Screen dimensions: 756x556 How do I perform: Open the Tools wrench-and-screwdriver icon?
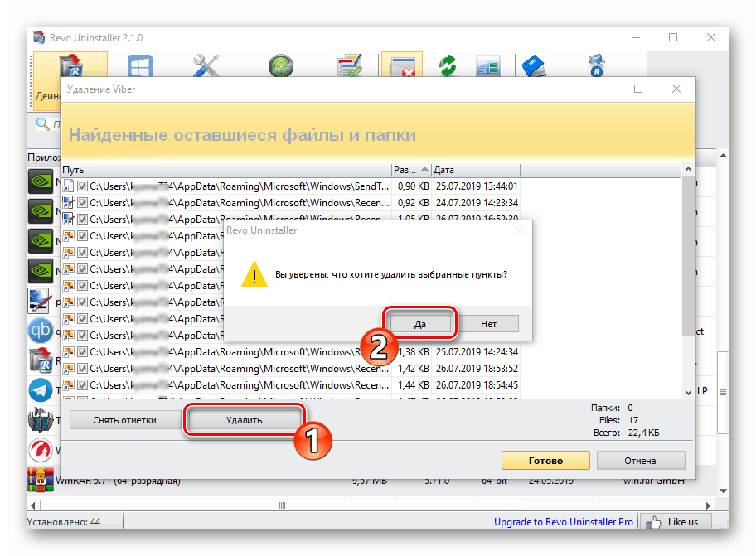click(x=206, y=65)
